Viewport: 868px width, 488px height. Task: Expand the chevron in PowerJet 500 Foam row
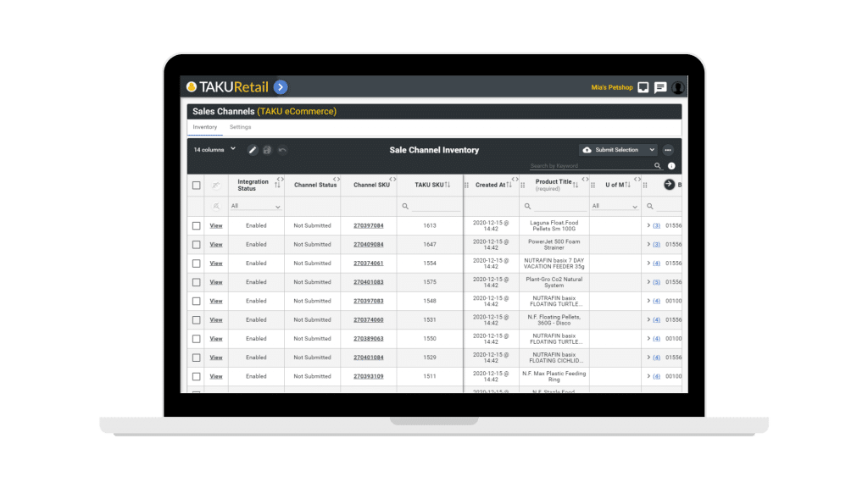click(648, 245)
